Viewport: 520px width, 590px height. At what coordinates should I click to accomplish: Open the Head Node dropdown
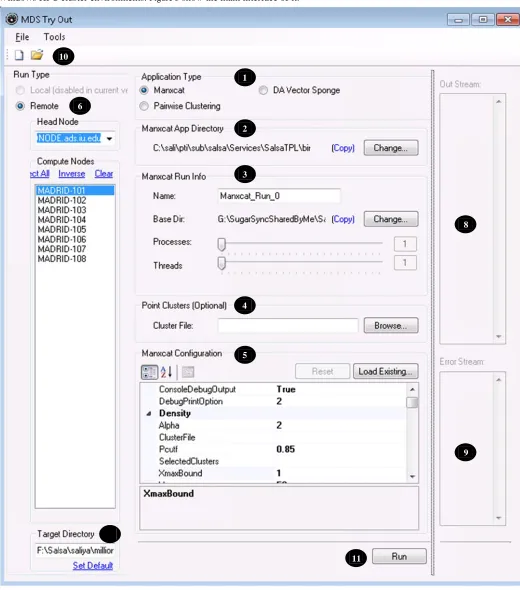(109, 138)
